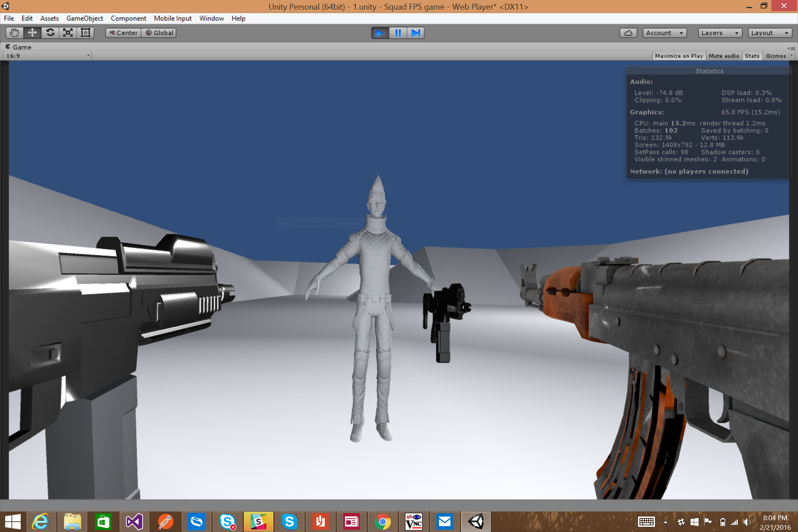
Task: Select the Hand tool
Action: [14, 33]
